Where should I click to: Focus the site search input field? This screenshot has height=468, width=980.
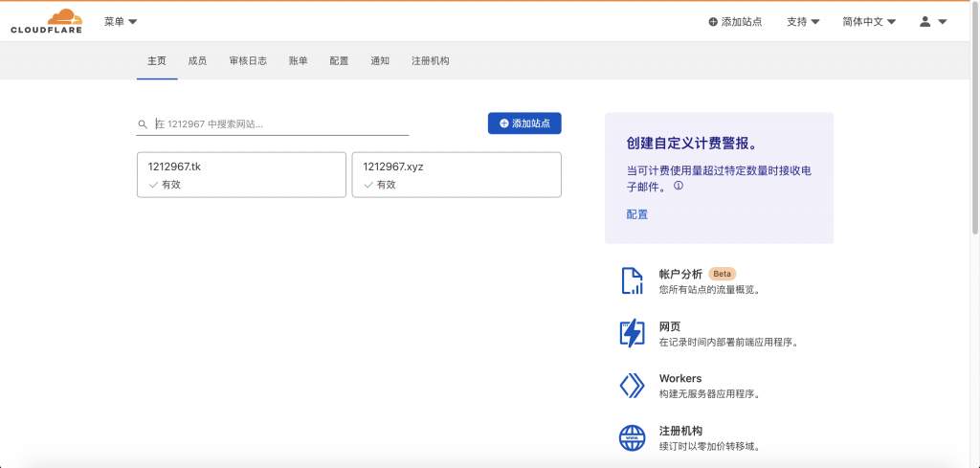279,124
